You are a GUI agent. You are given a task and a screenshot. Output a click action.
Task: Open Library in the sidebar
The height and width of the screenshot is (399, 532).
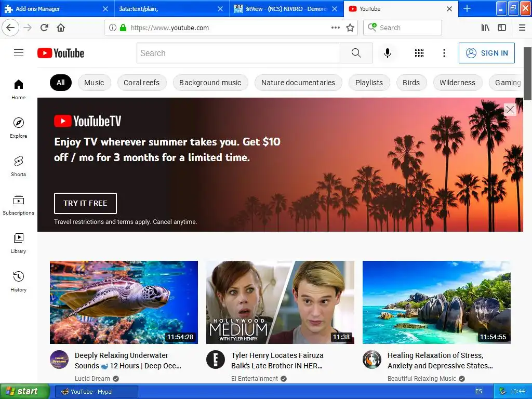tap(19, 243)
